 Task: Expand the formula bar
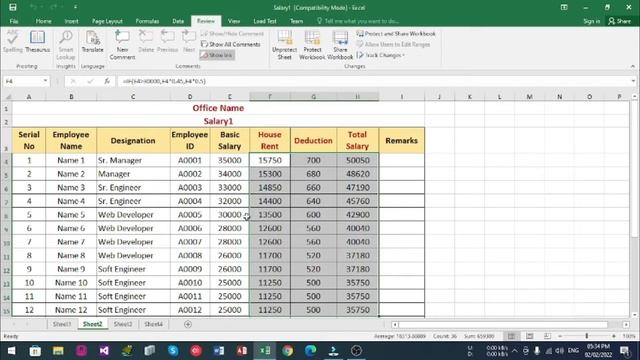click(633, 81)
